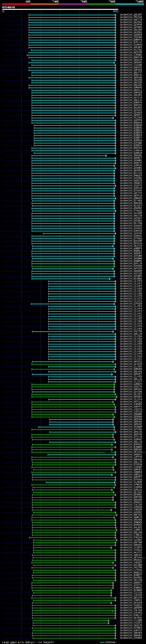Click the white query ruler bar
This screenshot has width=146, height=644.
click(60, 9)
